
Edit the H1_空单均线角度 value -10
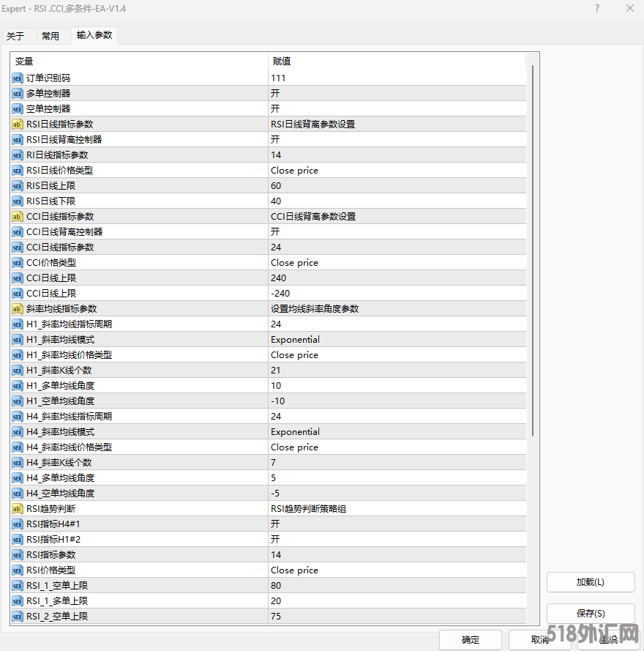[x=397, y=401]
